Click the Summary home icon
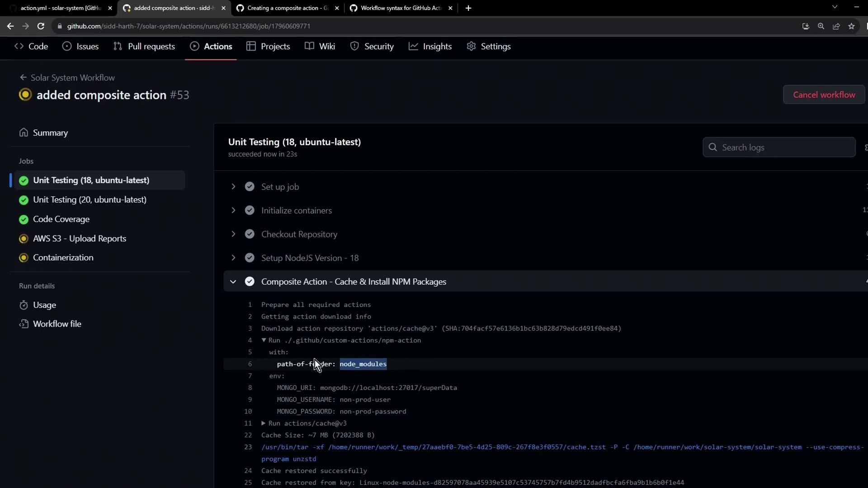868x488 pixels. point(24,132)
